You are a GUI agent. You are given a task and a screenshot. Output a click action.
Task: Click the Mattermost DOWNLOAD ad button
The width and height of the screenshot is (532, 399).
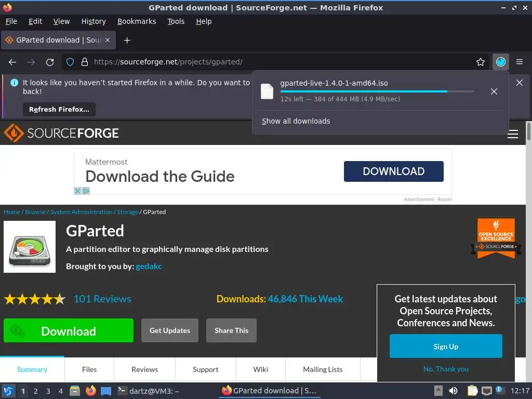pyautogui.click(x=394, y=171)
